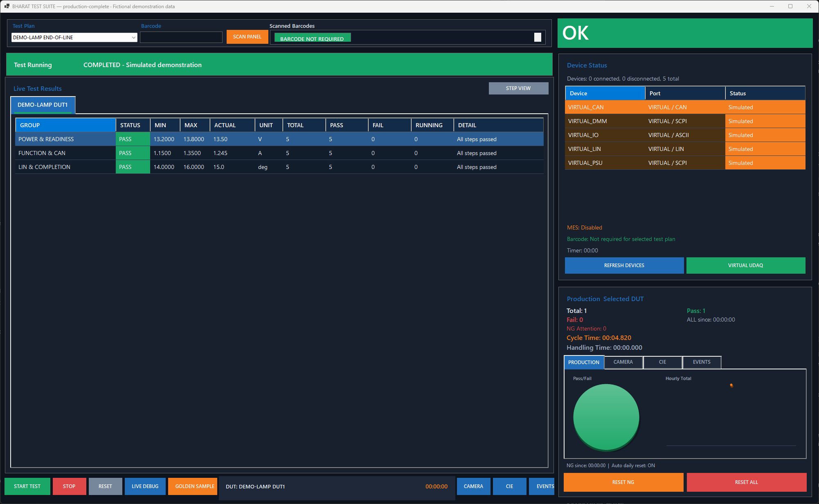
Task: Click REFRESH DEVICES button
Action: [624, 265]
